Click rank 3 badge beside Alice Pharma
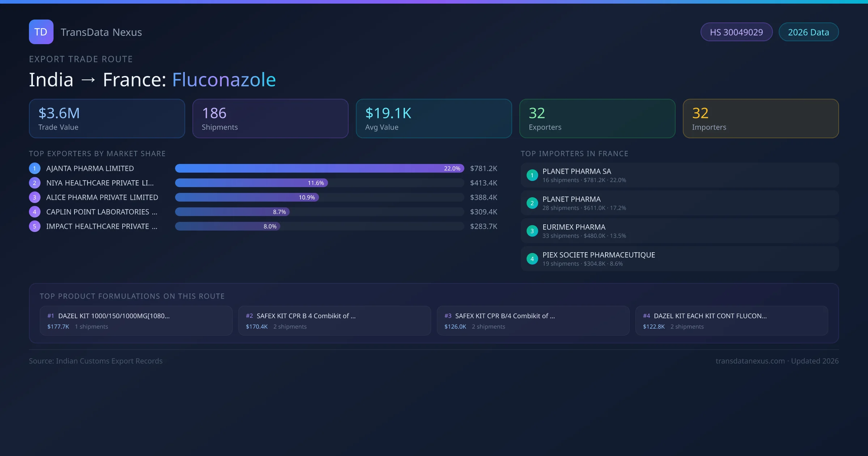 35,197
